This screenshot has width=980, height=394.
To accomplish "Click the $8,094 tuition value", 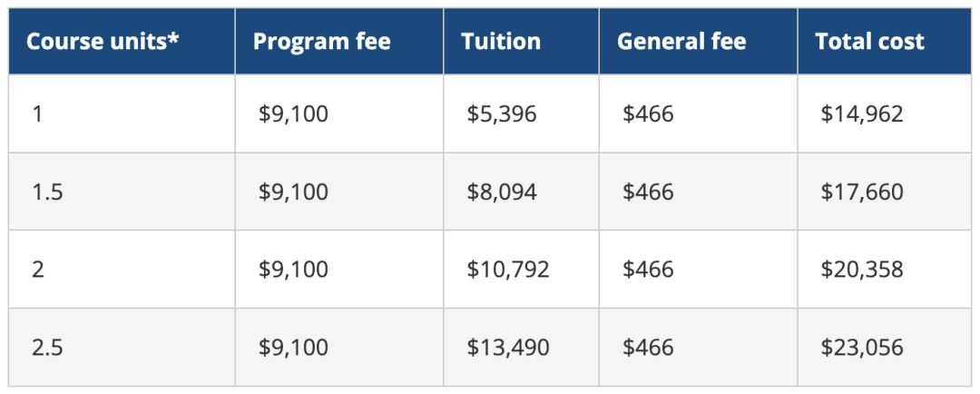I will [x=502, y=192].
